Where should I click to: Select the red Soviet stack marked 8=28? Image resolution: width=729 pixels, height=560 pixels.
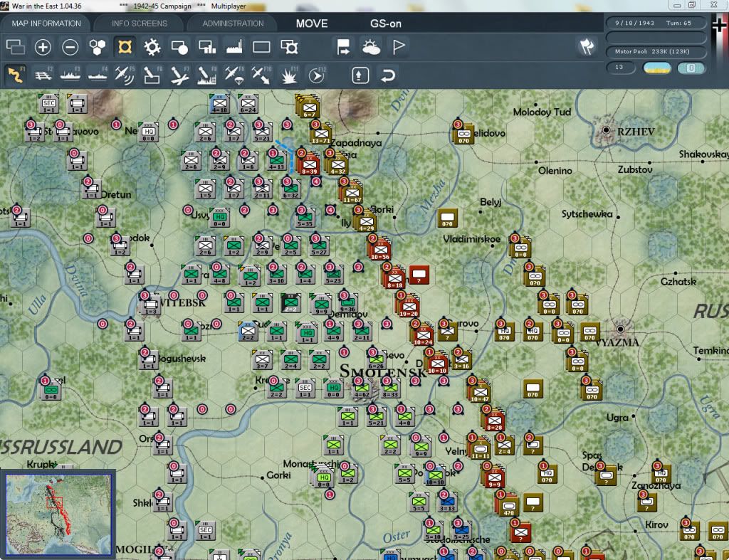point(494,420)
